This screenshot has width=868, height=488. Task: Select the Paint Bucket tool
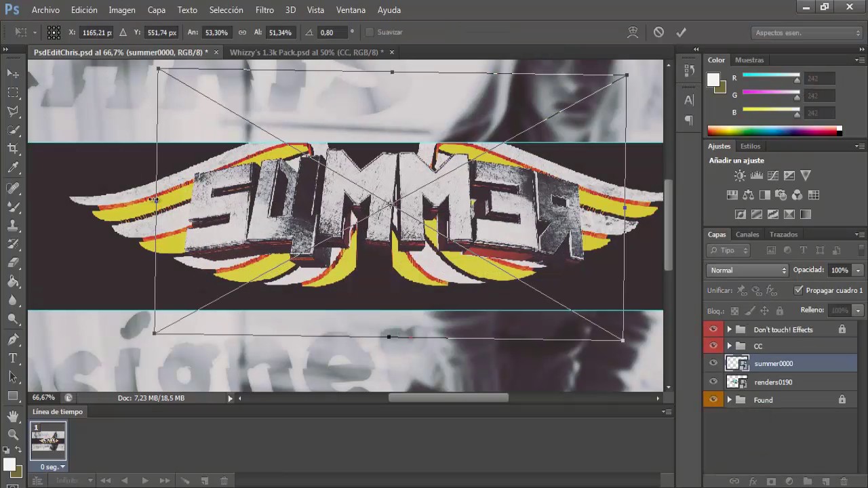click(13, 282)
